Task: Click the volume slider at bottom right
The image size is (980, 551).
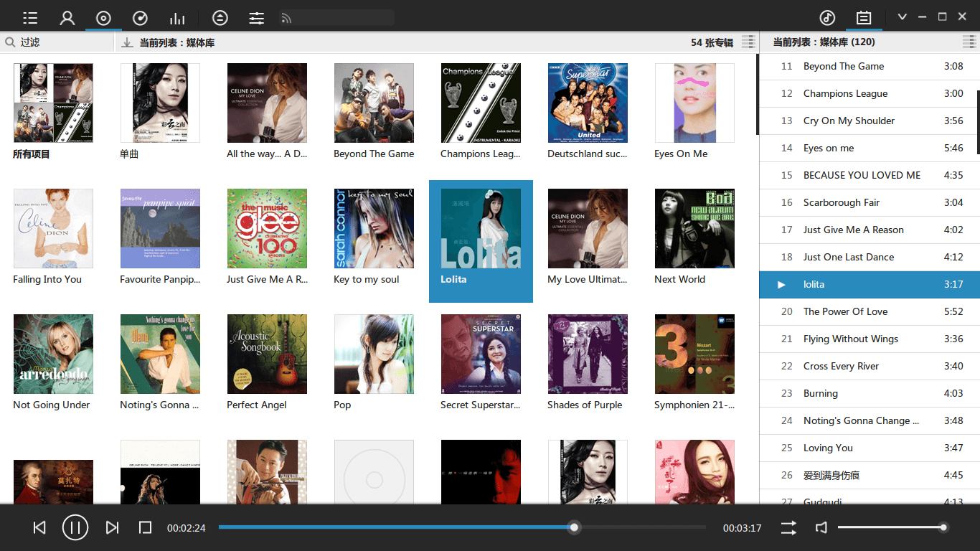Action: (892, 527)
